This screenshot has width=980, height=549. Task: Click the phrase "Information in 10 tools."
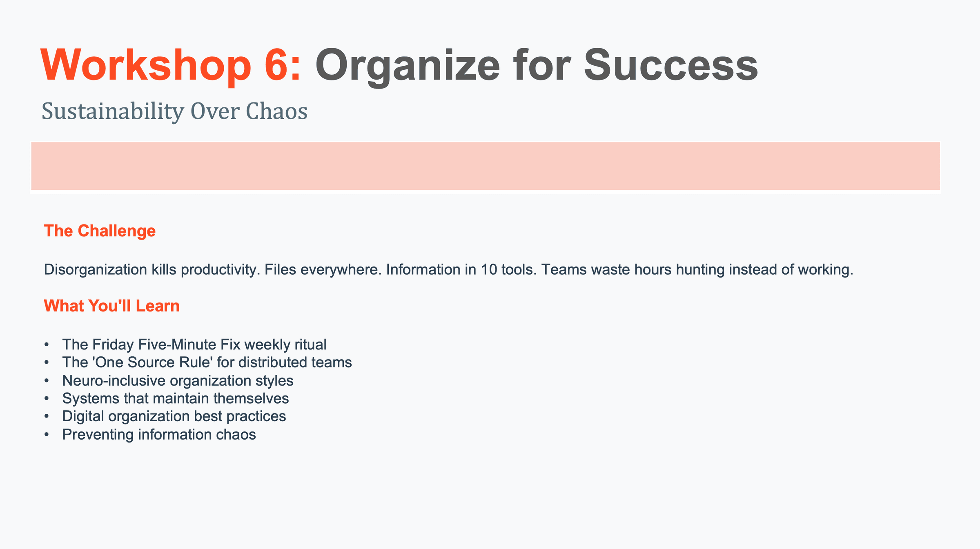coord(461,270)
